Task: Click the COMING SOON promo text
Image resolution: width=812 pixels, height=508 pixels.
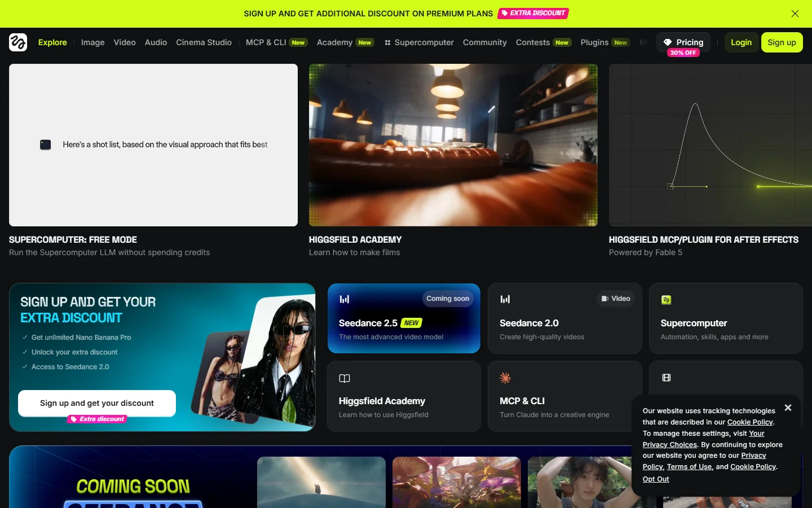Action: [133, 487]
